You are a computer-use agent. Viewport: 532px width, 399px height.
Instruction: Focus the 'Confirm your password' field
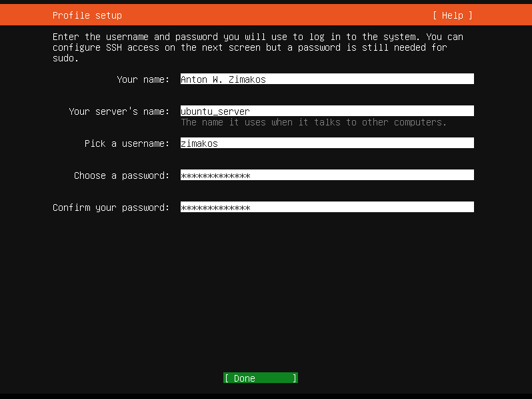[x=327, y=208]
